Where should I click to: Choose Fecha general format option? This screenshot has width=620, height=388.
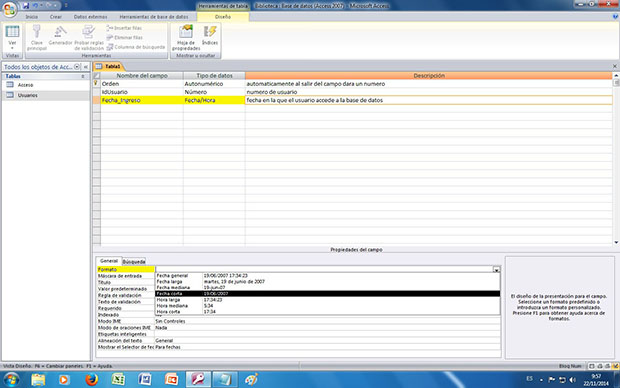pyautogui.click(x=327, y=276)
